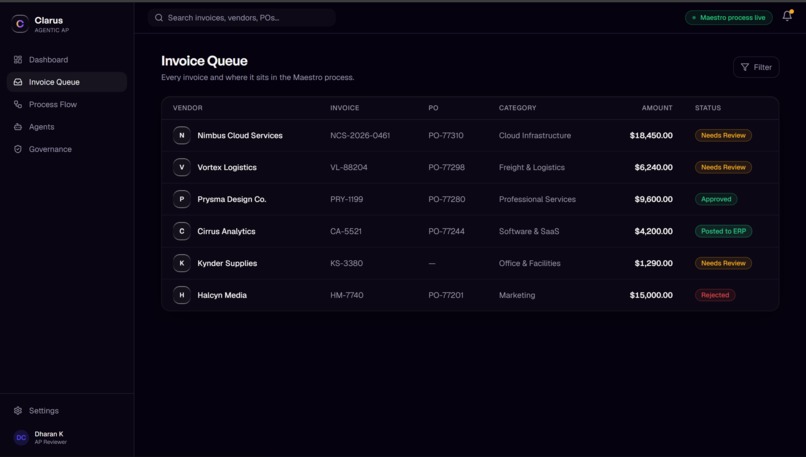The image size is (806, 457).
Task: Click PO-77201 cell
Action: [446, 295]
